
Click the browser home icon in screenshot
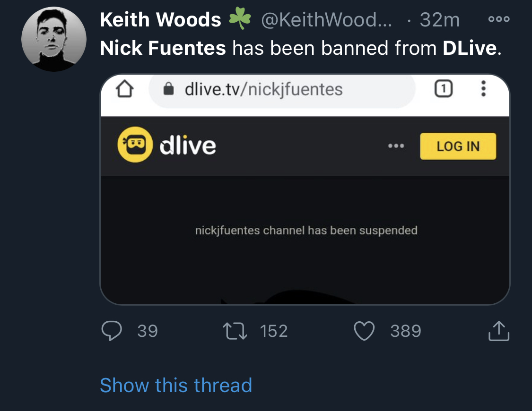pyautogui.click(x=124, y=89)
